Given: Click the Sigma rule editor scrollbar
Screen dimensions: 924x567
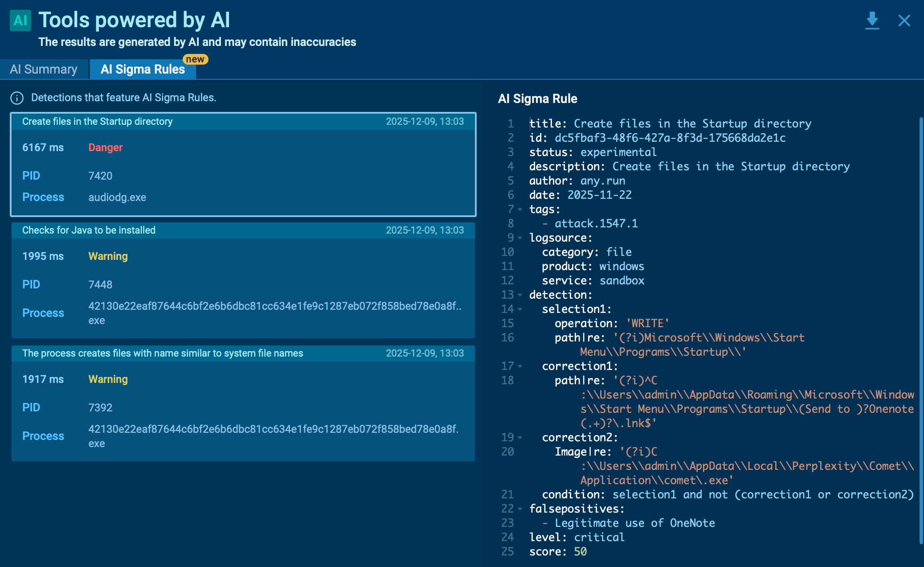Looking at the screenshot, I should 921,330.
